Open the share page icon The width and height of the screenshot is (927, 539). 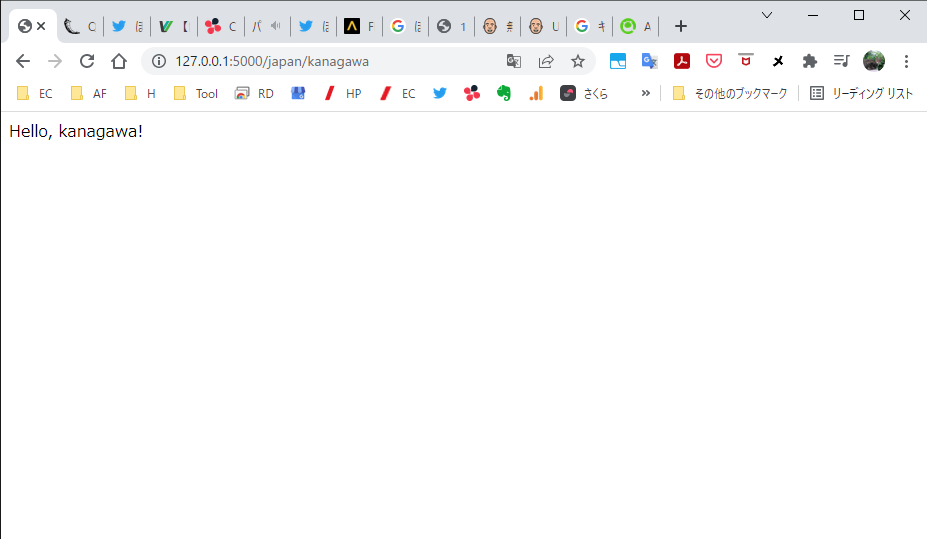tap(546, 61)
